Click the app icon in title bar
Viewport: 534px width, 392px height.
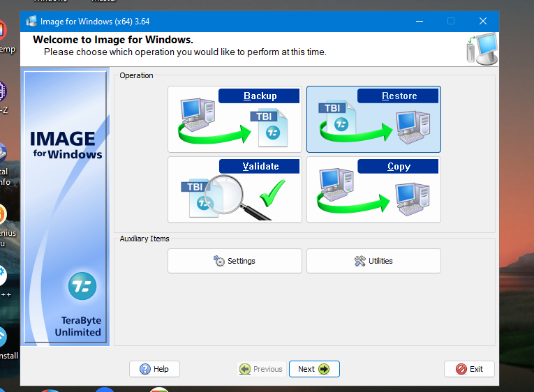[31, 21]
